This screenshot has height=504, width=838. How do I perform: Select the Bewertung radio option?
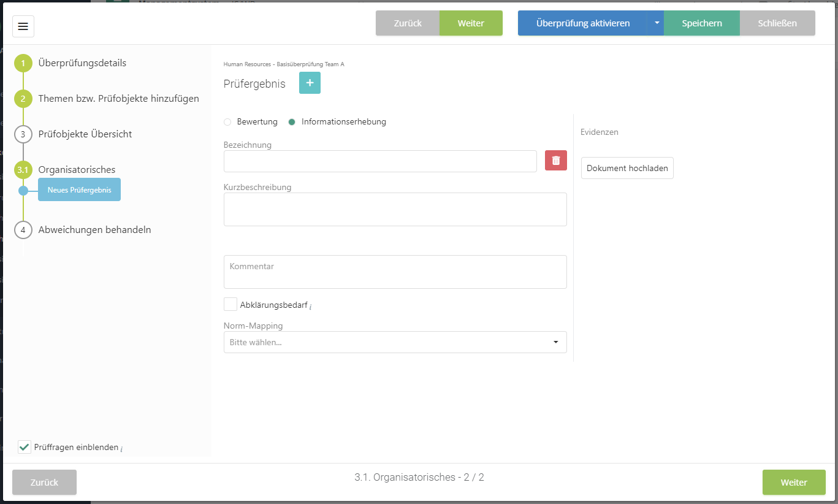(228, 122)
